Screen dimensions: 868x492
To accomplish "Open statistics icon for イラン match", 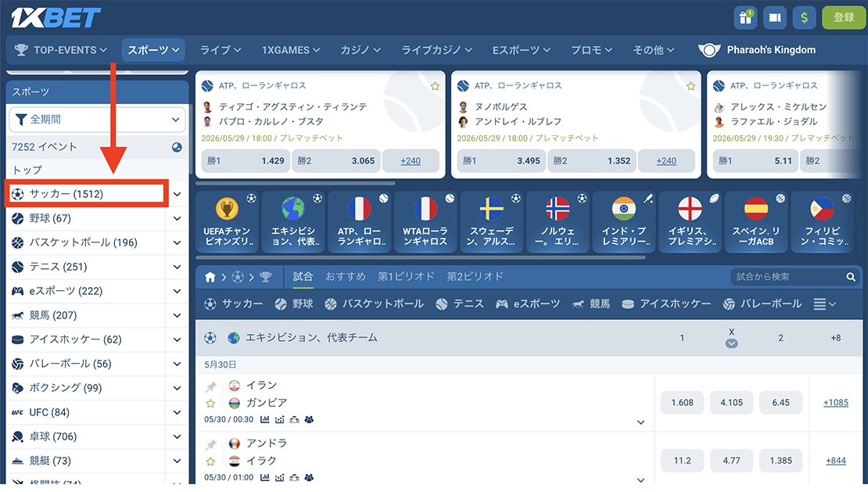I will (264, 419).
